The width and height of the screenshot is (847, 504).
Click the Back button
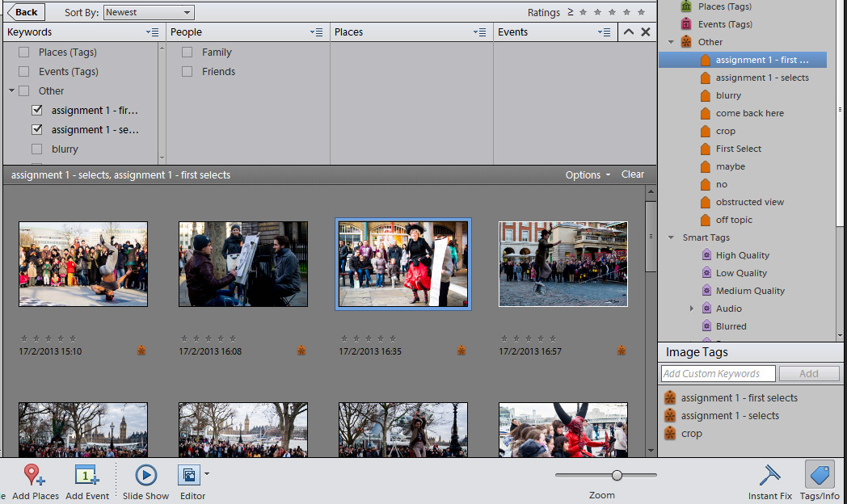pos(25,12)
